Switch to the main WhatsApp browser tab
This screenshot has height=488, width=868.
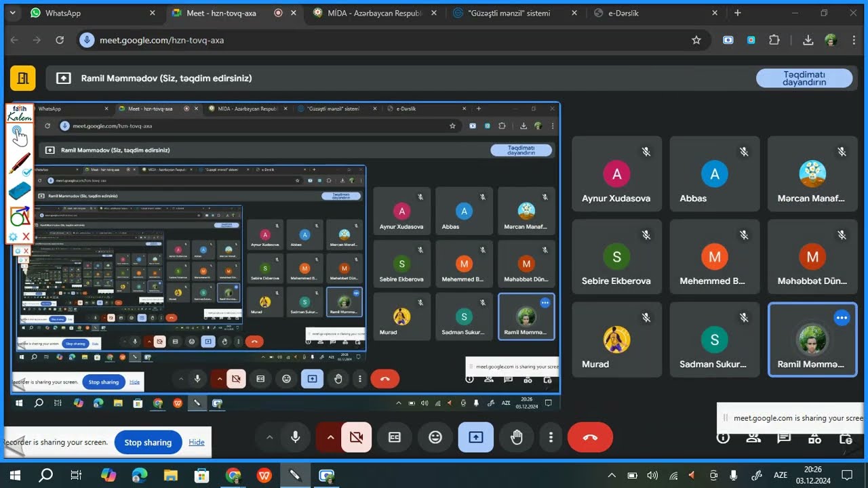pyautogui.click(x=94, y=13)
